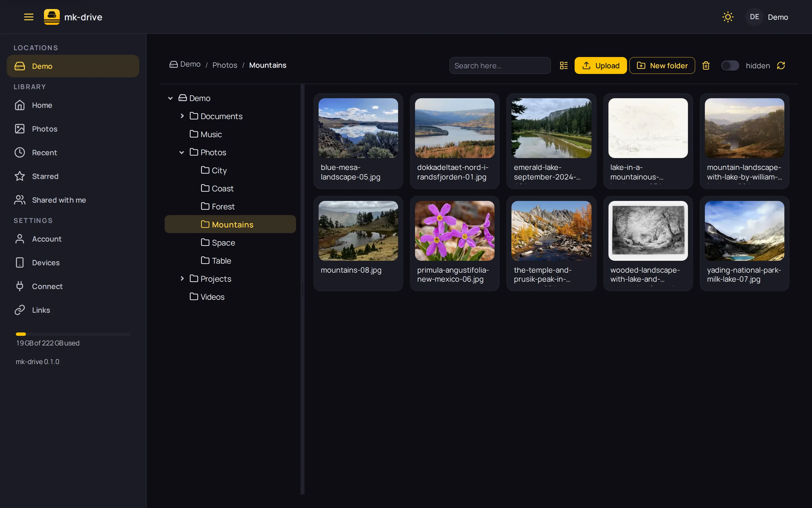
Task: Open the DE user avatar
Action: (754, 17)
